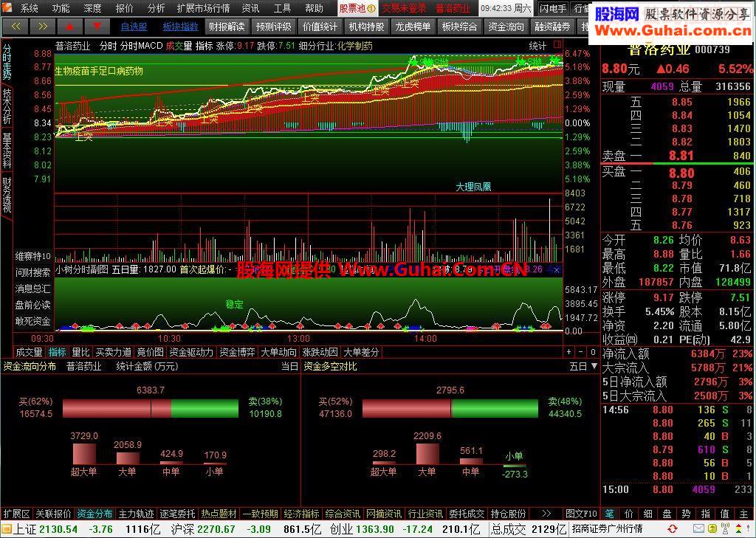Image resolution: width=756 pixels, height=538 pixels.
Task: Click the small red square icon beside 统计
Action: click(558, 45)
